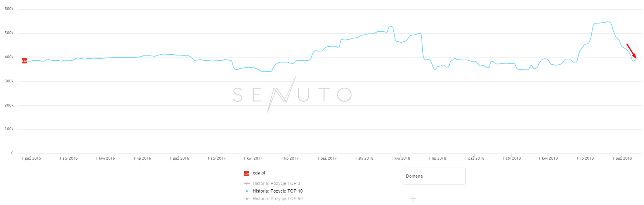Click the Senuto watermark logo
The height and width of the screenshot is (205, 644).
click(x=292, y=95)
